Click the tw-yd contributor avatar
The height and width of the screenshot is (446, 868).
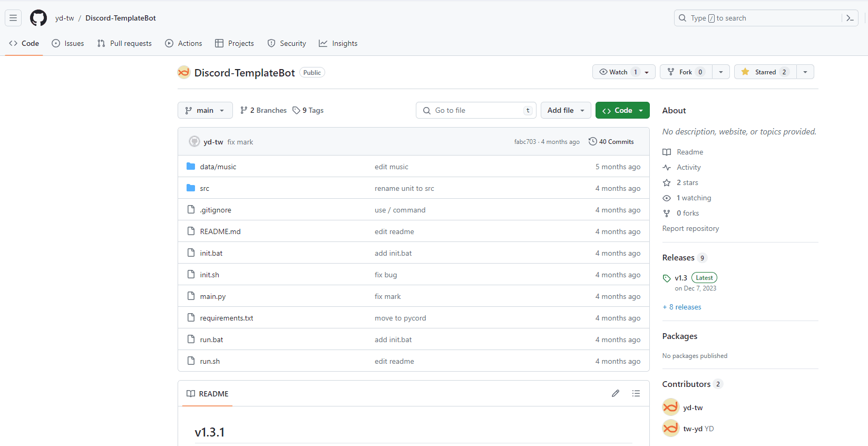pyautogui.click(x=671, y=428)
